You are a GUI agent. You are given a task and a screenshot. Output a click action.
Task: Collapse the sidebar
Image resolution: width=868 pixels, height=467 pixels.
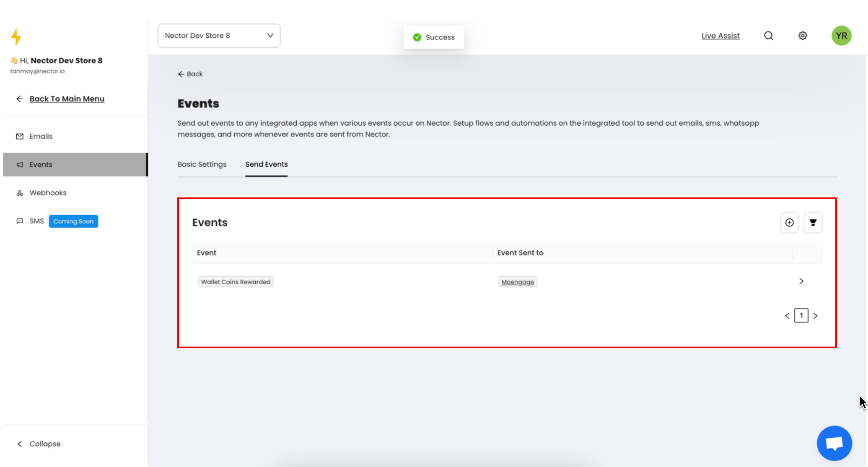pos(39,444)
